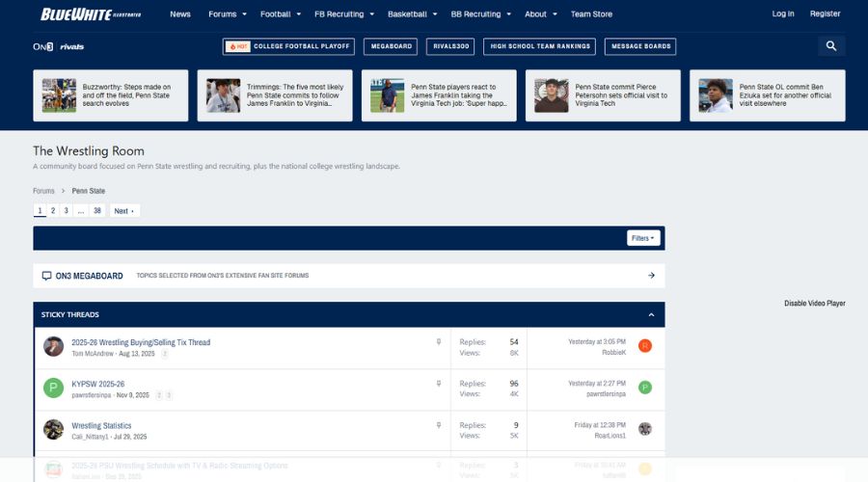
Task: Expand the Basketball menu
Action: 412,14
